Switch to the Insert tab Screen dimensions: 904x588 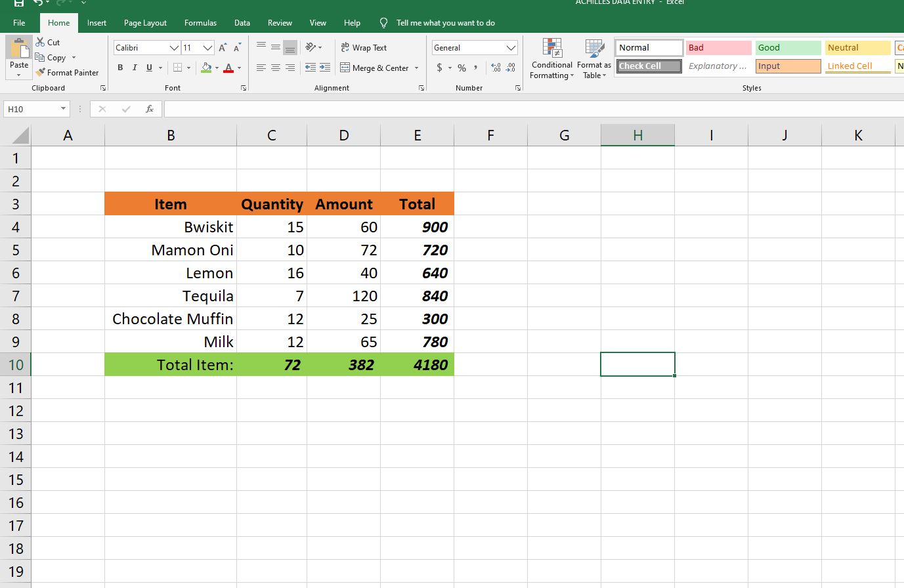97,23
